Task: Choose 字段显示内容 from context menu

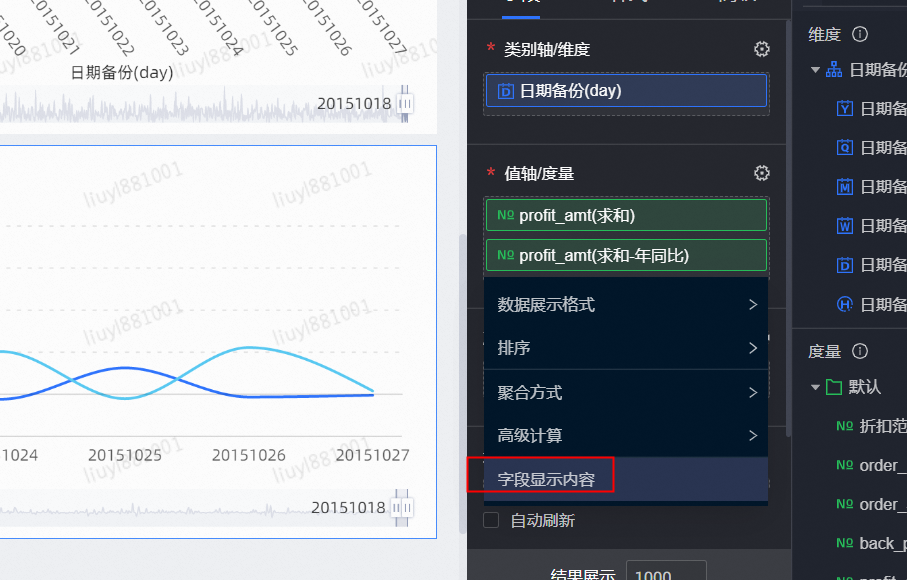Action: (547, 479)
